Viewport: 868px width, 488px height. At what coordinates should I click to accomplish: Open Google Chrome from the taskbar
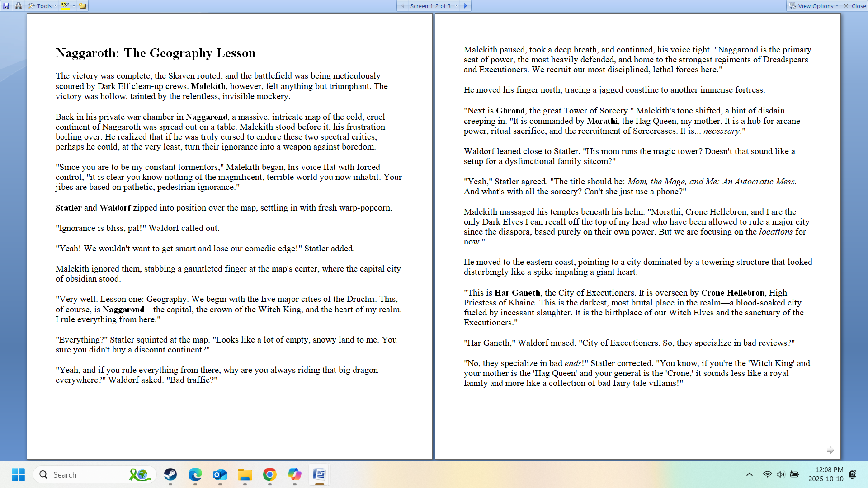(270, 474)
